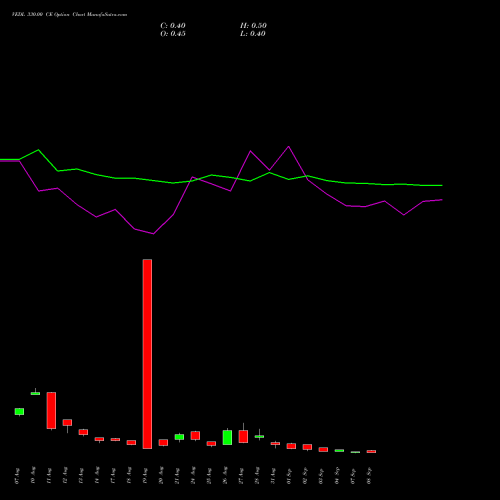This screenshot has width=500, height=500.
Task: Click the '31 Aug' date axis label
Action: click(273, 476)
